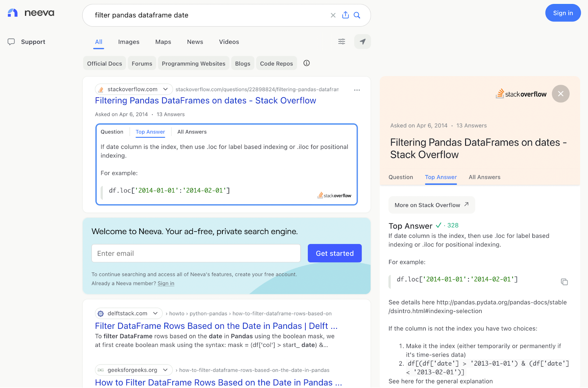Filter by Programming Websites
The height and width of the screenshot is (388, 588).
point(193,64)
